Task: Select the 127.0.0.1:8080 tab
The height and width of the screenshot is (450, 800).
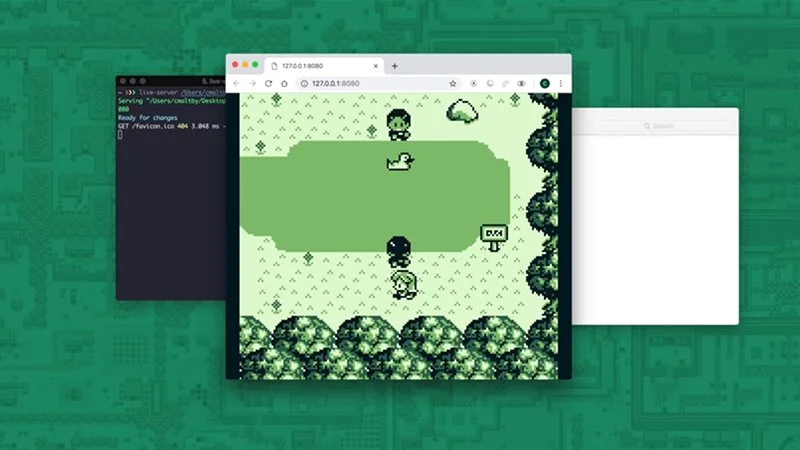Action: [324, 66]
